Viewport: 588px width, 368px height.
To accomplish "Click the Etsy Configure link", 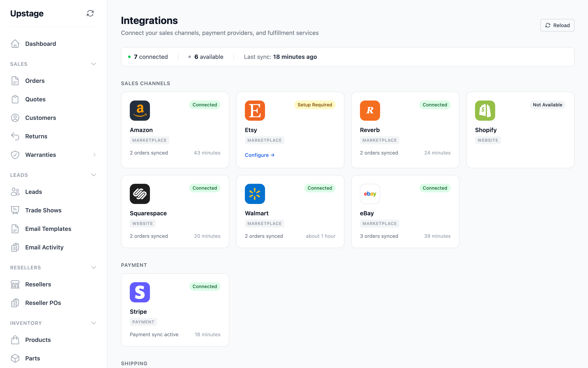I will pyautogui.click(x=260, y=155).
